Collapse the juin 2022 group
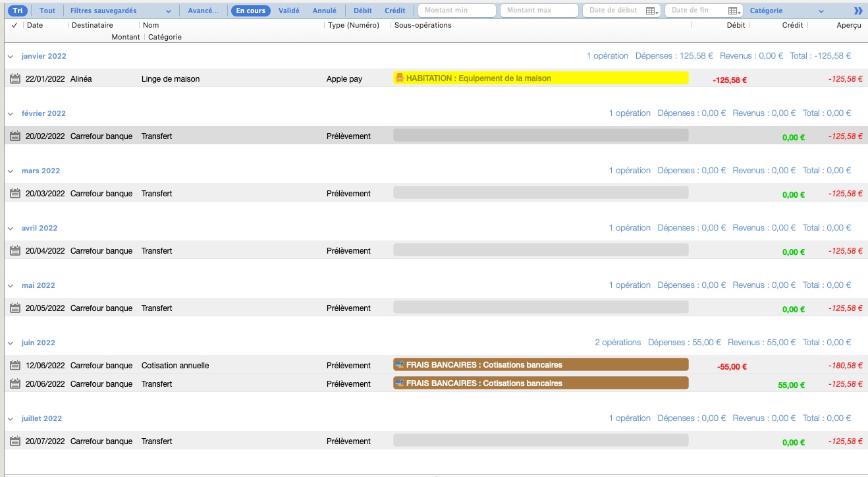Viewport: 868px width, 477px height. tap(11, 343)
